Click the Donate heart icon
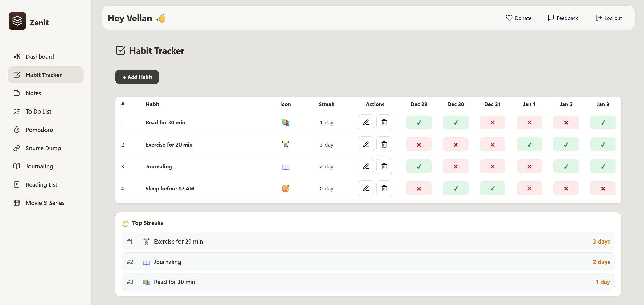Screen dimensions: 644x305 point(509,18)
